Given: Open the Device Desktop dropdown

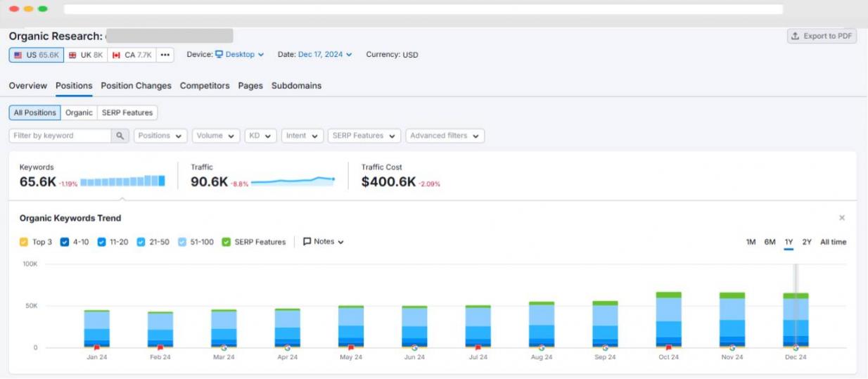Looking at the screenshot, I should pyautogui.click(x=239, y=54).
